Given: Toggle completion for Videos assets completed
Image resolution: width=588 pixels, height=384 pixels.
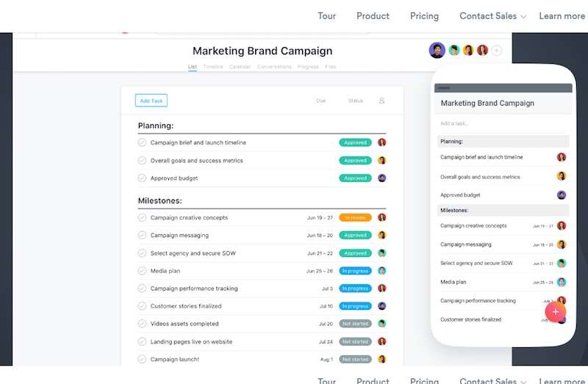Looking at the screenshot, I should [143, 324].
